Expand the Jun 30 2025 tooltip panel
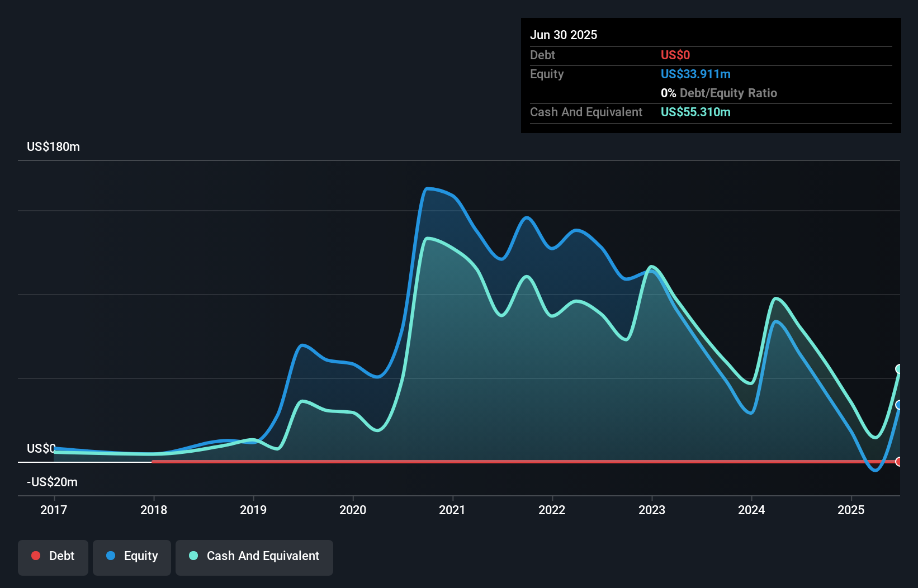The width and height of the screenshot is (918, 588). 564,35
